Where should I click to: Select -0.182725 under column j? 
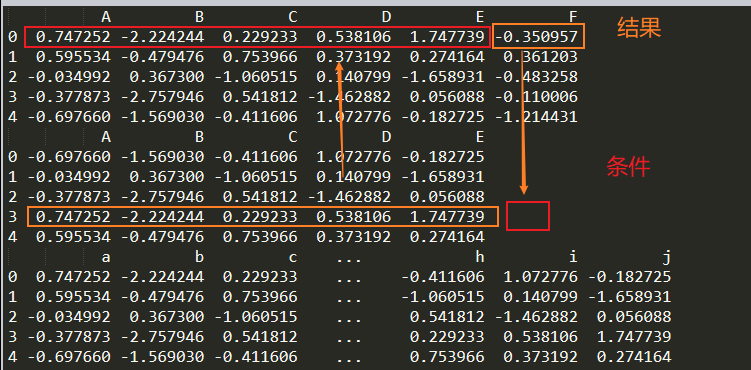[x=629, y=277]
